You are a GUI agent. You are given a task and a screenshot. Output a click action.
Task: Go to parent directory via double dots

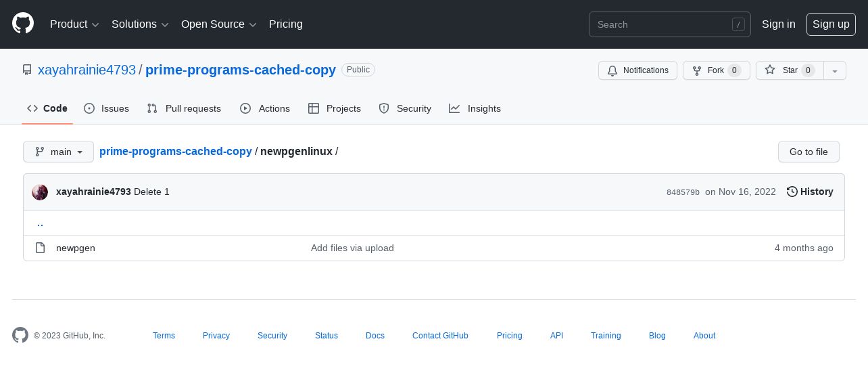click(x=40, y=223)
